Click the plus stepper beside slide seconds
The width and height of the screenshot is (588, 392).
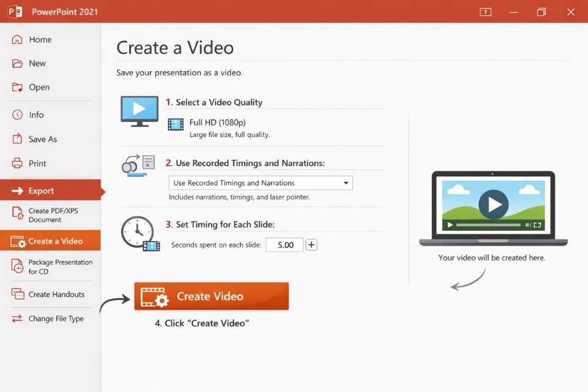[x=311, y=244]
